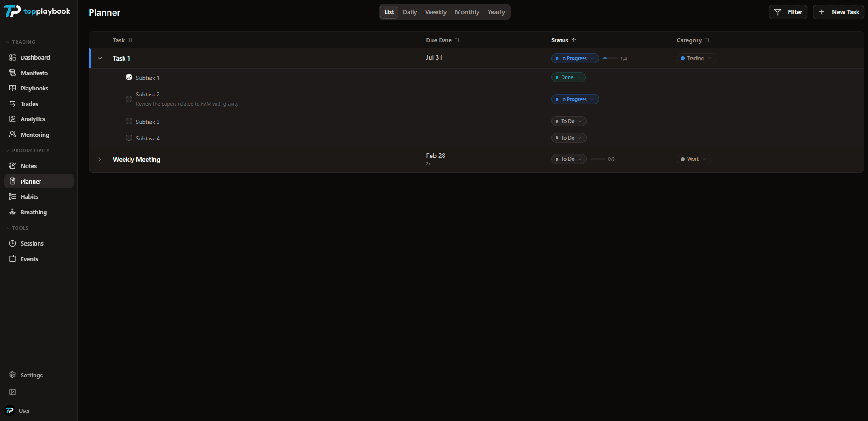The image size is (868, 421).
Task: Open the Mentoring section icon
Action: tap(13, 135)
